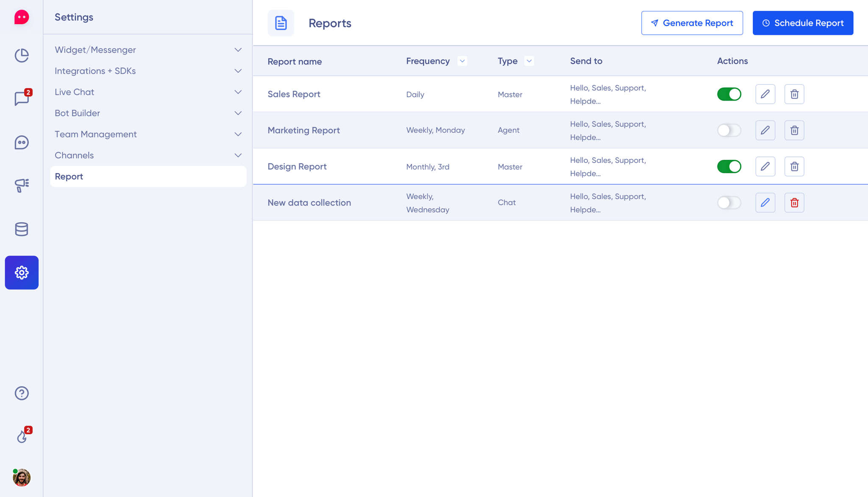Turn off the Design Report toggle
This screenshot has width=868, height=497.
(x=729, y=166)
